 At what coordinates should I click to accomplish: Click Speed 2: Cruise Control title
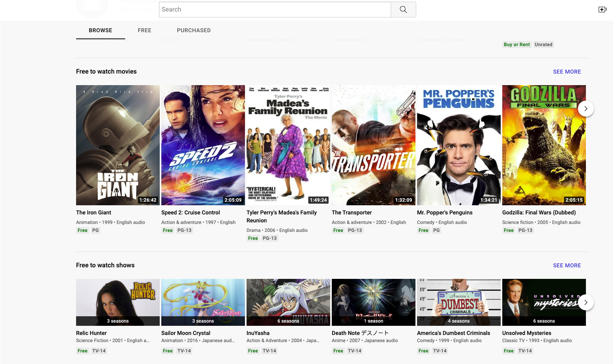(190, 212)
